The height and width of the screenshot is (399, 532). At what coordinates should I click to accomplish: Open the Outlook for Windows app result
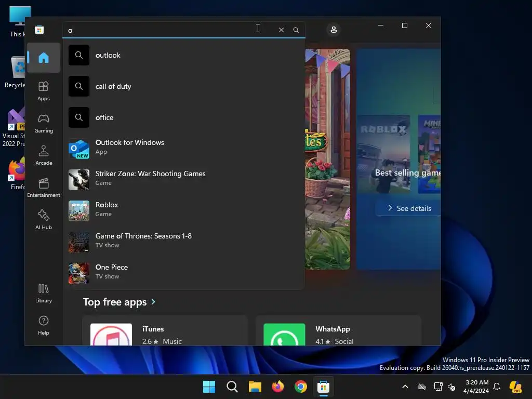pyautogui.click(x=183, y=148)
